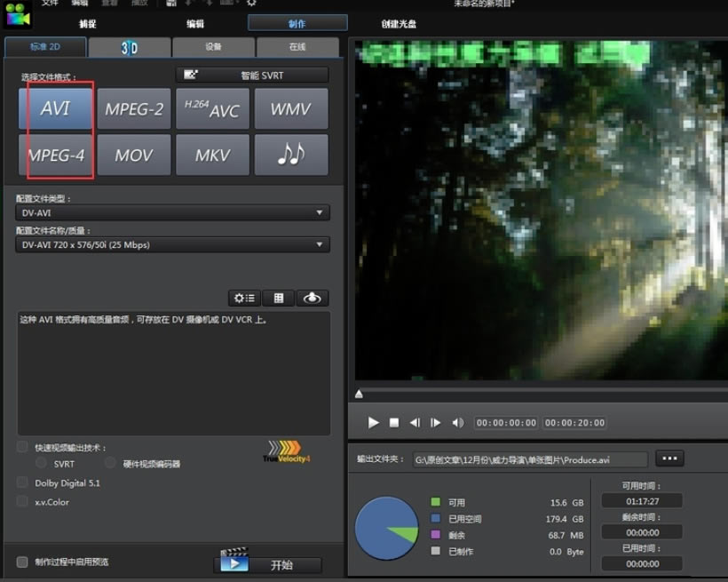Toggle the x.v.Color option
728x582 pixels.
[22, 502]
